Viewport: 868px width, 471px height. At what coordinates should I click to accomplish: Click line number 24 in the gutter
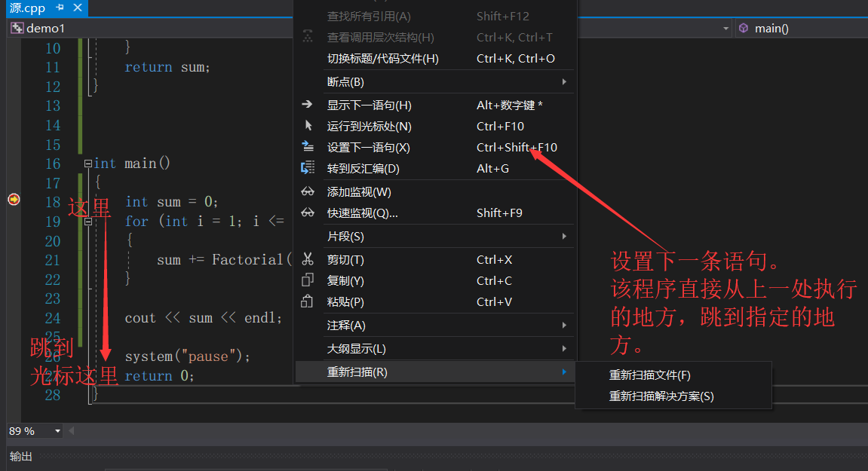53,318
